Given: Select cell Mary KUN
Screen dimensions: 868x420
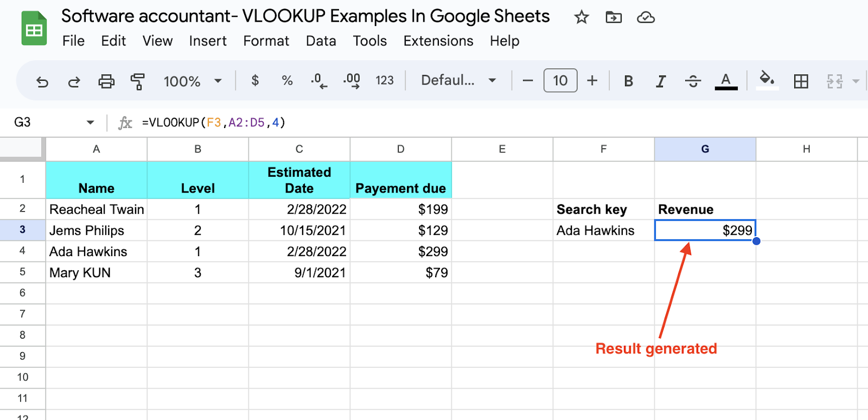Looking at the screenshot, I should click(x=96, y=272).
